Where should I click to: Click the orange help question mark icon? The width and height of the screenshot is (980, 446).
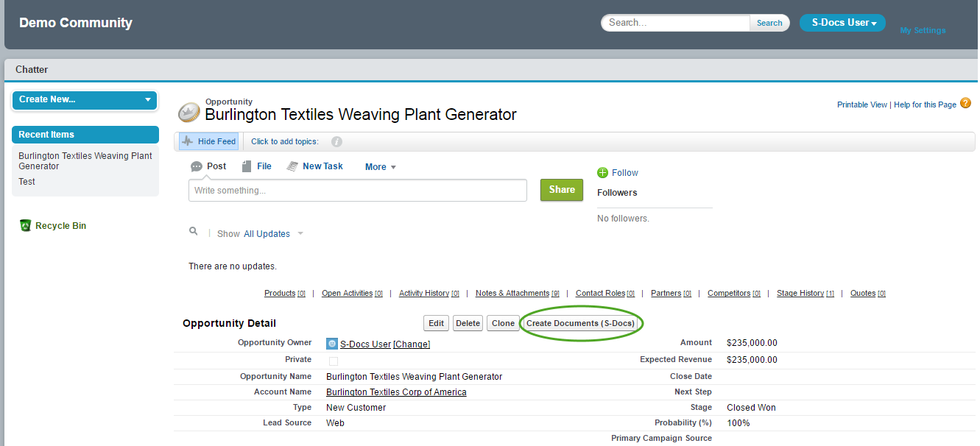pos(965,104)
